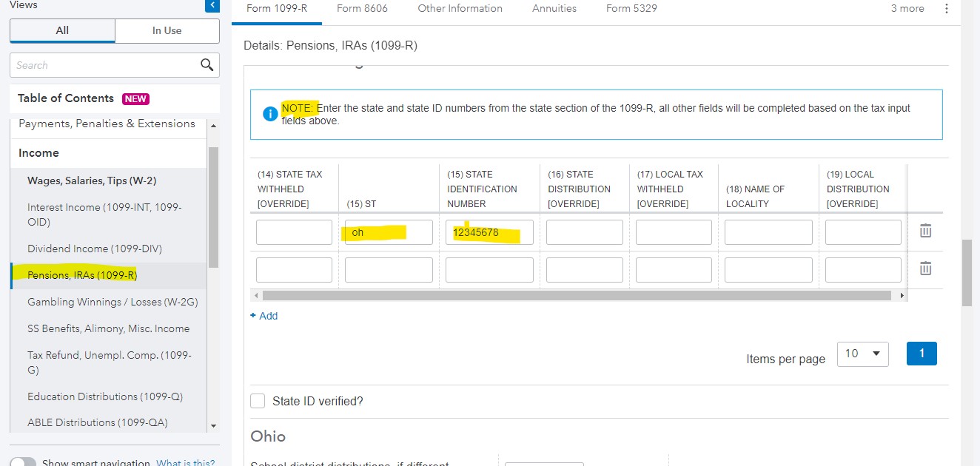980x466 pixels.
Task: Click the info icon in the NOTE banner
Action: (x=270, y=115)
